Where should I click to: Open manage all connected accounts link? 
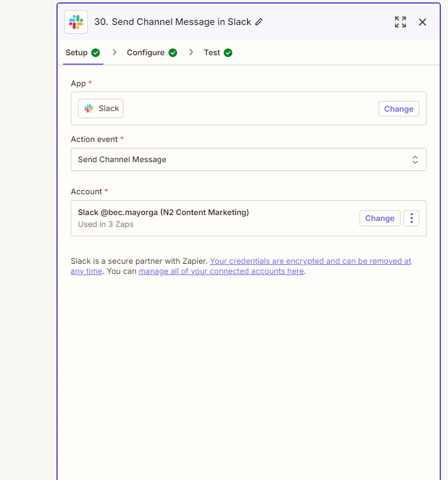[221, 271]
